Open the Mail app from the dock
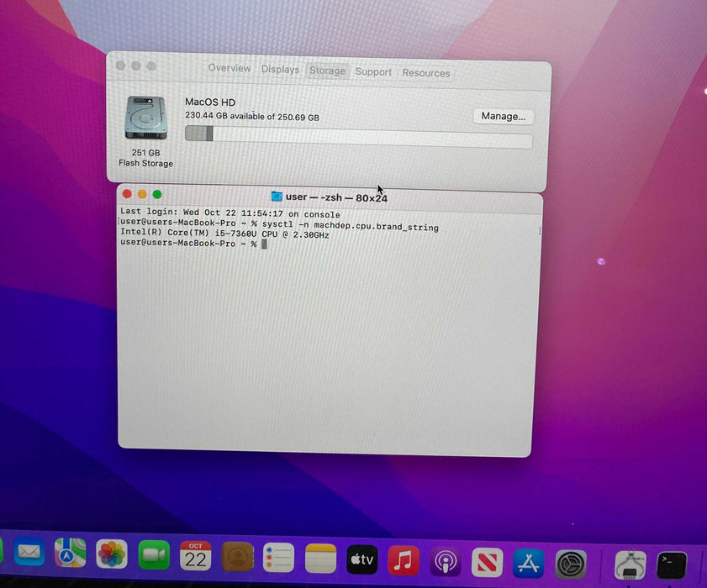 (29, 552)
